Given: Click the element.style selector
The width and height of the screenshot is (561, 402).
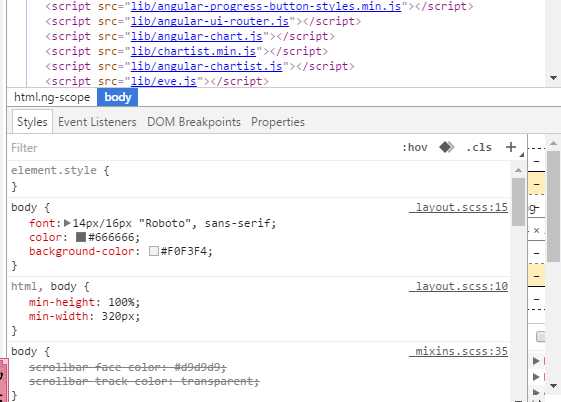Looking at the screenshot, I should point(54,170).
